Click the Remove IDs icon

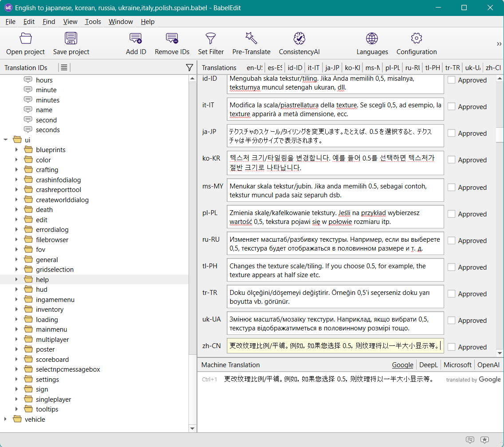point(172,39)
